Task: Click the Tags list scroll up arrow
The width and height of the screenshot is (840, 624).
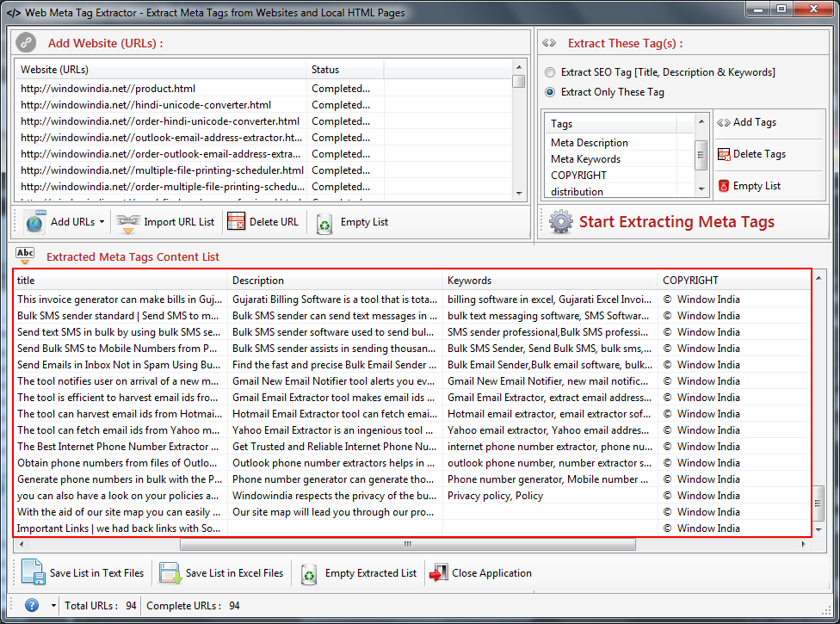Action: pos(701,121)
